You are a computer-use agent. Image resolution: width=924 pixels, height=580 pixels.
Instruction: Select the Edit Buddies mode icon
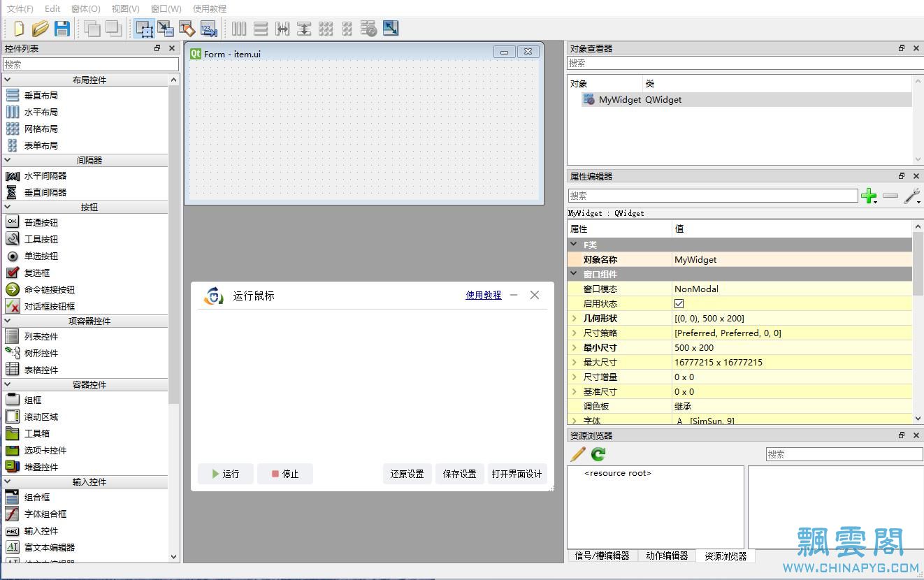pos(187,29)
